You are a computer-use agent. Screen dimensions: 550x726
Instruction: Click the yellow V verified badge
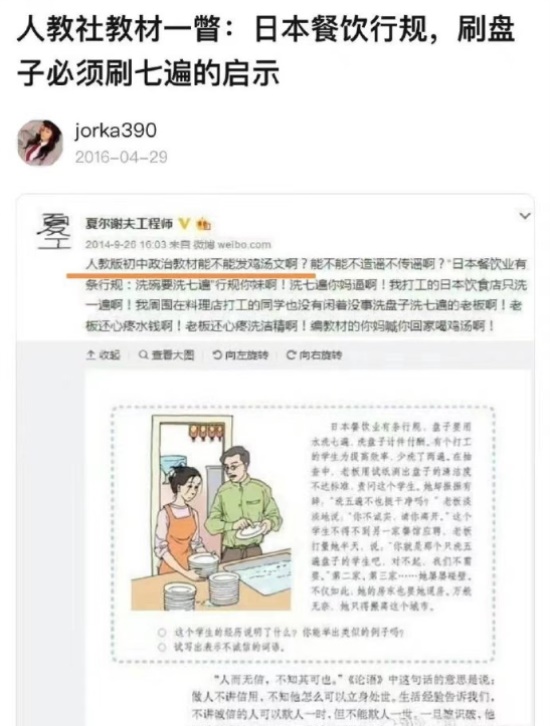(x=184, y=224)
